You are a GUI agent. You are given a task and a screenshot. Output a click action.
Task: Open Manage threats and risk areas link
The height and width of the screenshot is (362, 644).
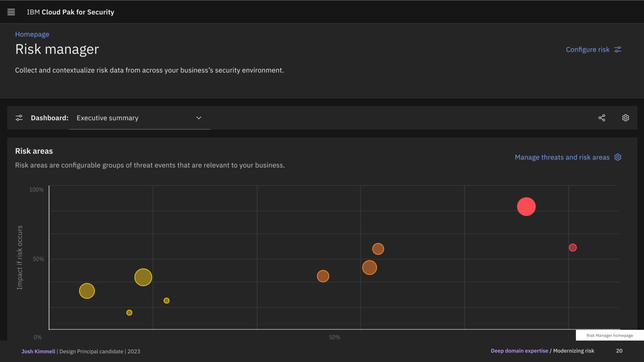[562, 157]
